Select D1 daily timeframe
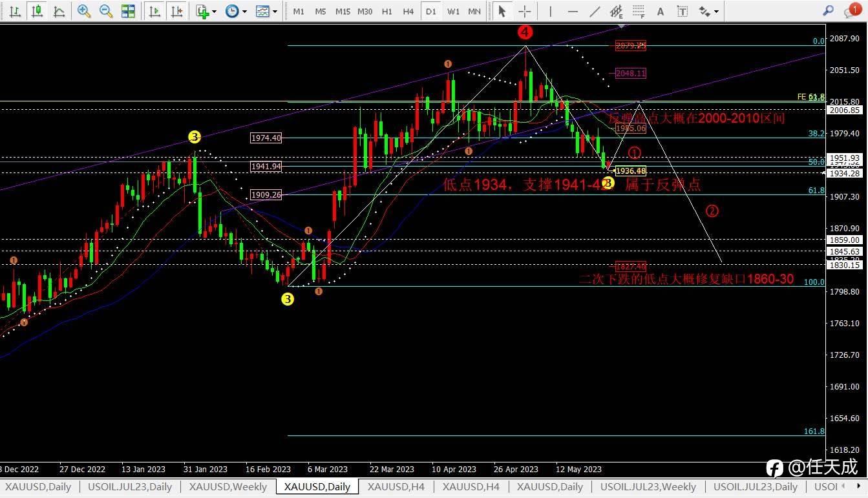This screenshot has height=498, width=868. coord(431,12)
